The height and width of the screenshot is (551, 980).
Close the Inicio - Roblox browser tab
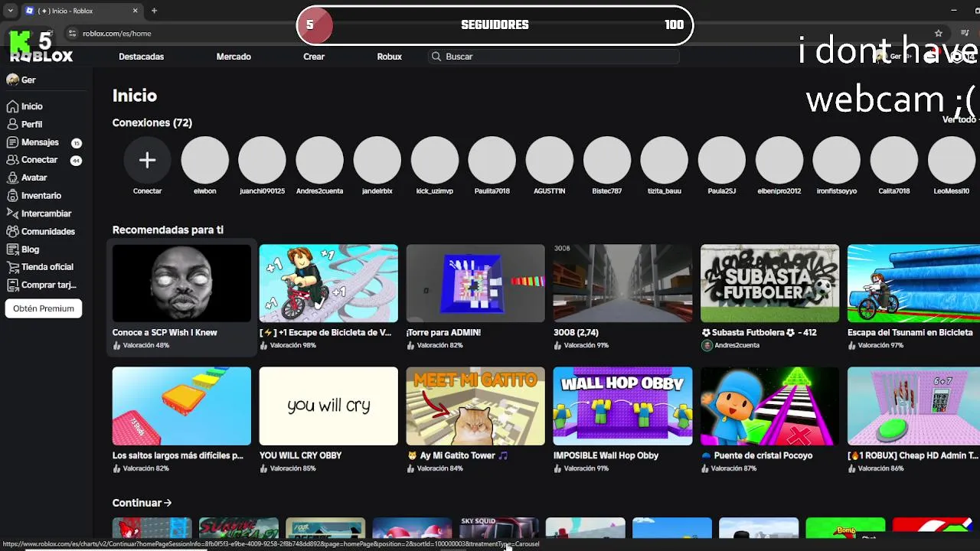136,11
